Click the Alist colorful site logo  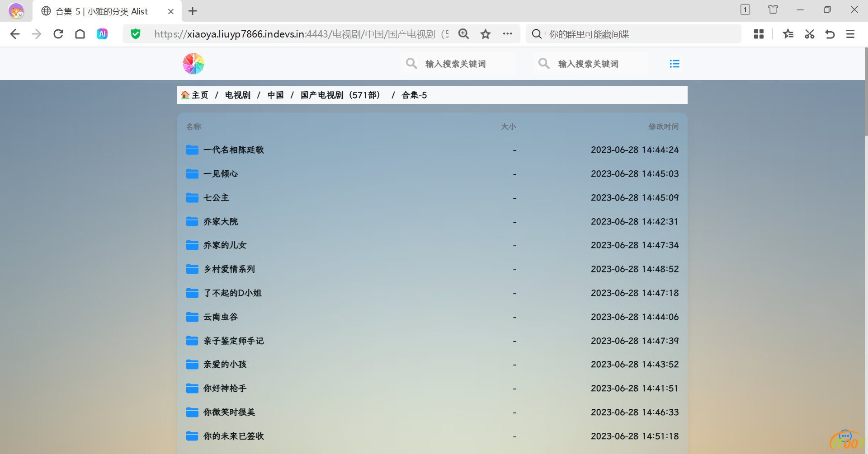pyautogui.click(x=193, y=64)
